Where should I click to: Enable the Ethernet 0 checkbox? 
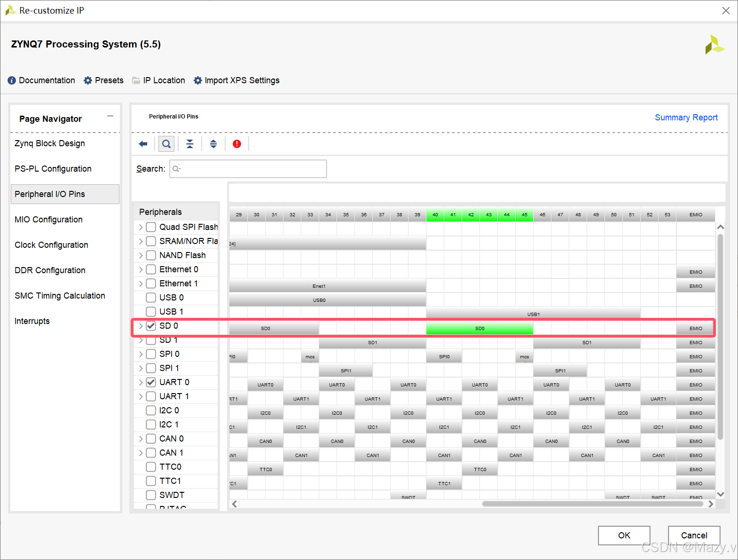point(151,269)
